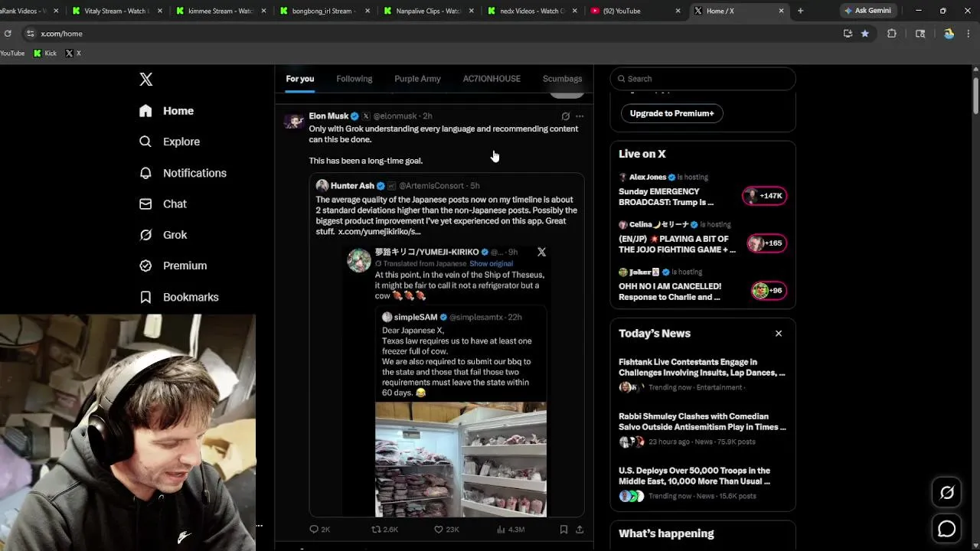The height and width of the screenshot is (551, 980).
Task: Open Notifications bell in sidebar
Action: (x=145, y=173)
